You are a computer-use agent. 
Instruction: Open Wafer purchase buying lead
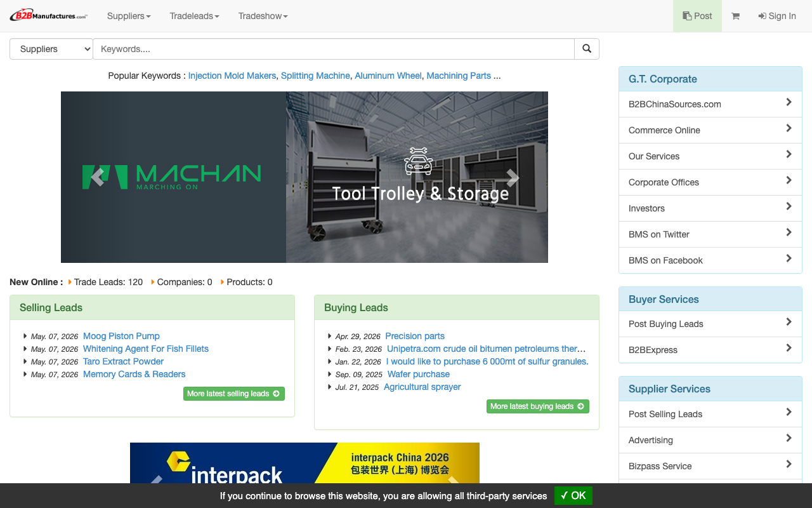[x=419, y=374]
